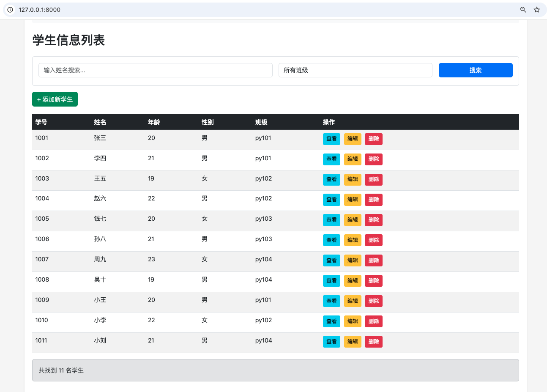Edit student 1001 张三

tap(353, 139)
